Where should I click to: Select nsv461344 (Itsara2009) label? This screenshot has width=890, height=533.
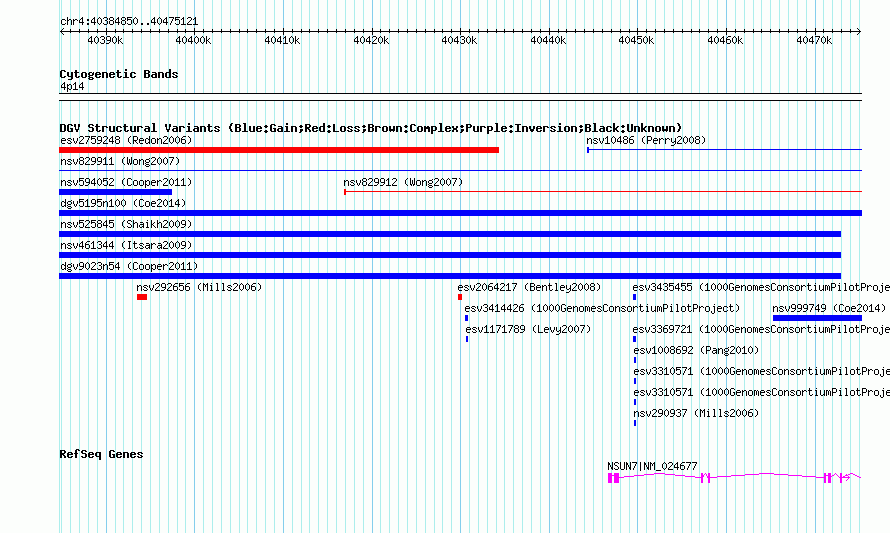(x=126, y=245)
